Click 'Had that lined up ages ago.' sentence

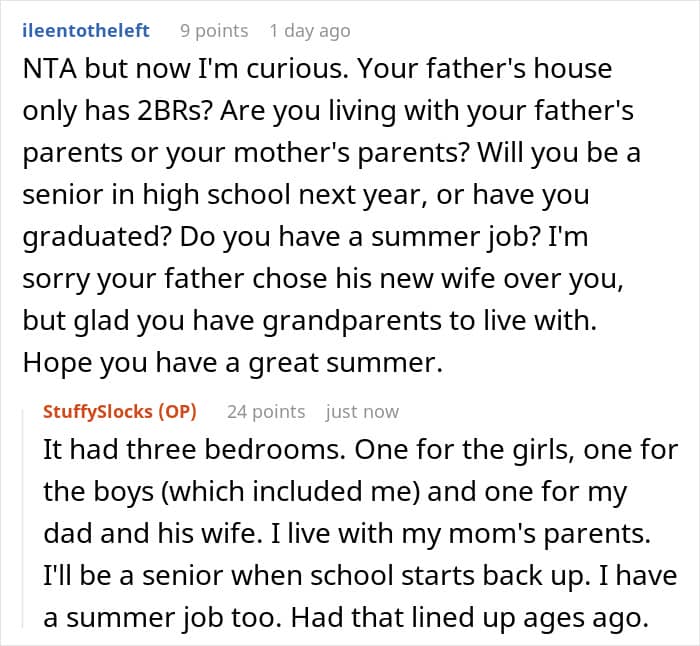point(470,618)
